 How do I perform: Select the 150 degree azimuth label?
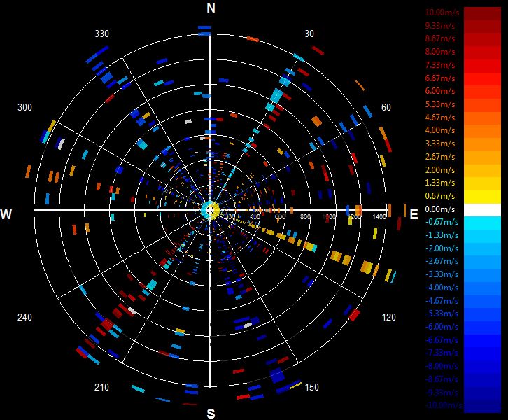tap(311, 387)
